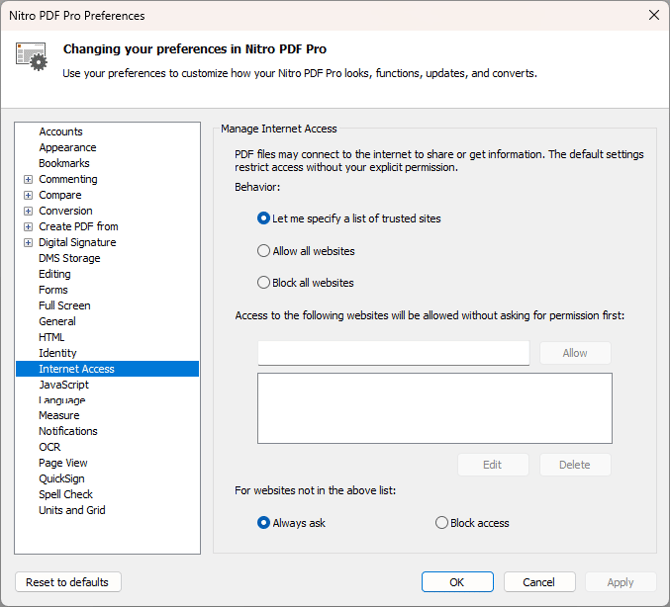Click the preferences gear icon in header
The image size is (670, 607).
[32, 56]
